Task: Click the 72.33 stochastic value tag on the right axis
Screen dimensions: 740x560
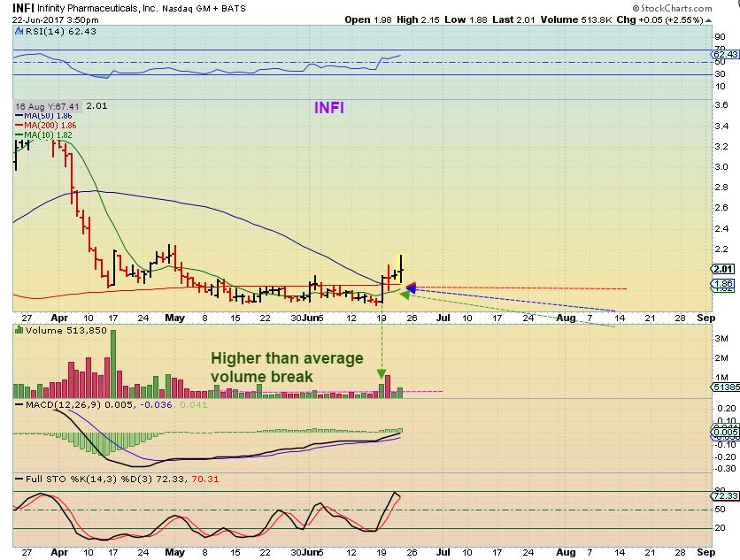Action: (x=725, y=495)
